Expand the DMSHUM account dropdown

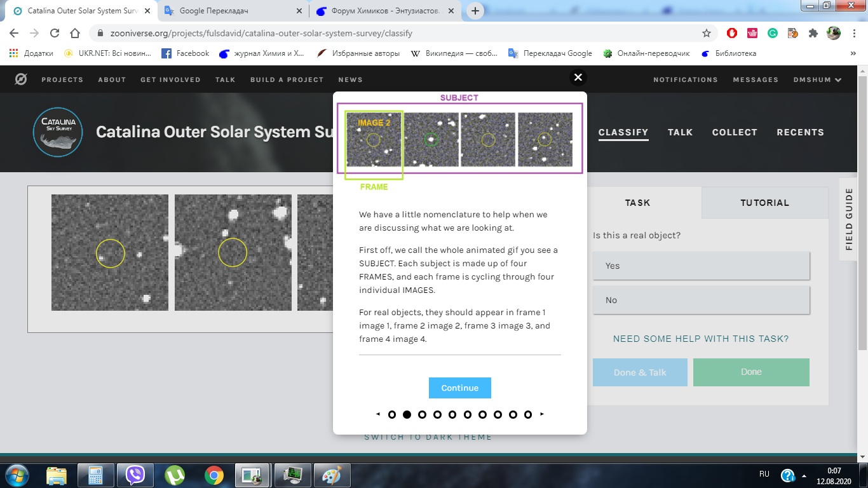[817, 79]
